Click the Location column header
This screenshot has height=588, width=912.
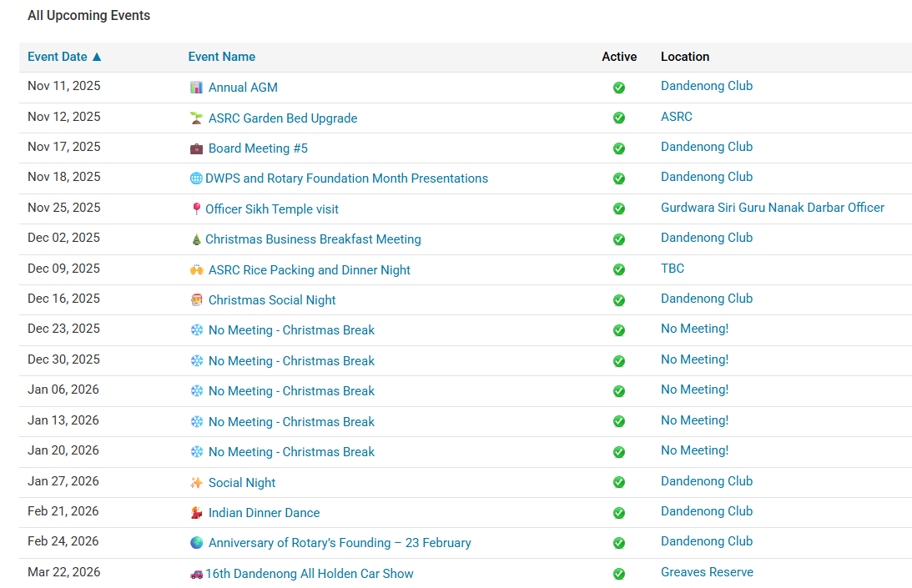pyautogui.click(x=684, y=57)
